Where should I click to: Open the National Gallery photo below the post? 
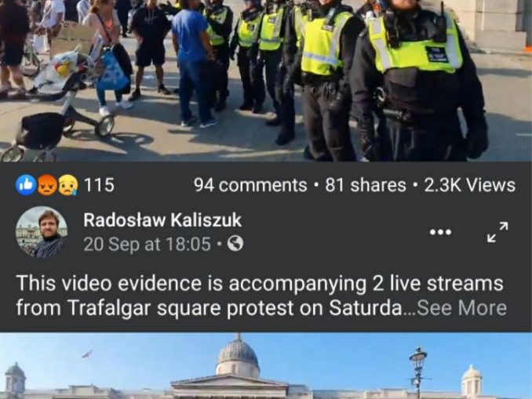266,366
